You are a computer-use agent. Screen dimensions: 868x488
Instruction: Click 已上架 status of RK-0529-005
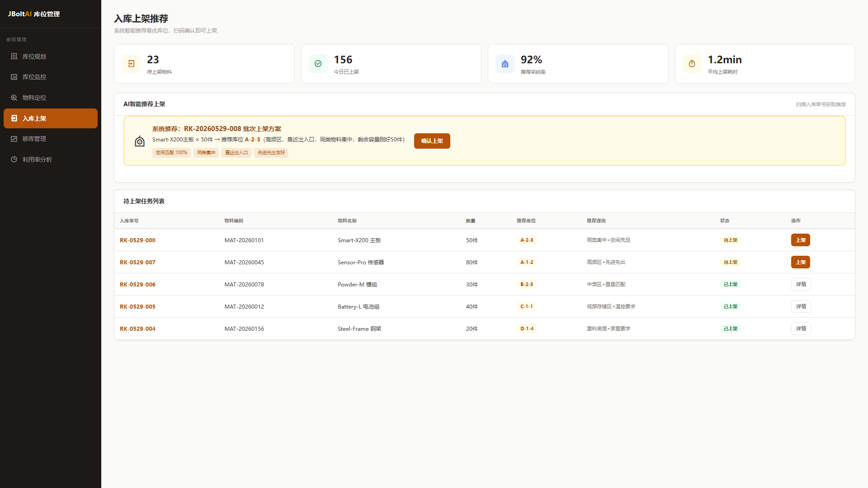click(x=731, y=306)
